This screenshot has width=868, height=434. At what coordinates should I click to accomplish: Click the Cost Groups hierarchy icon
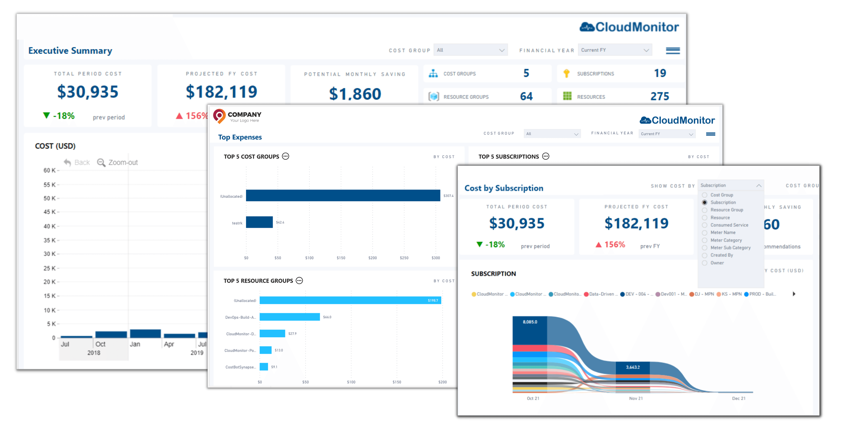433,74
